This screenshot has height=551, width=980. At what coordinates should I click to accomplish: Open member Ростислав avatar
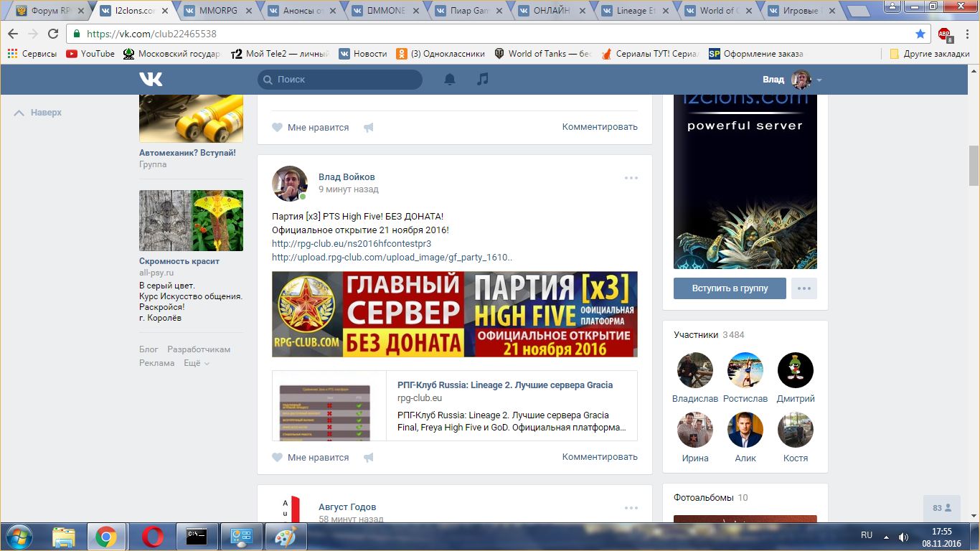(x=745, y=370)
